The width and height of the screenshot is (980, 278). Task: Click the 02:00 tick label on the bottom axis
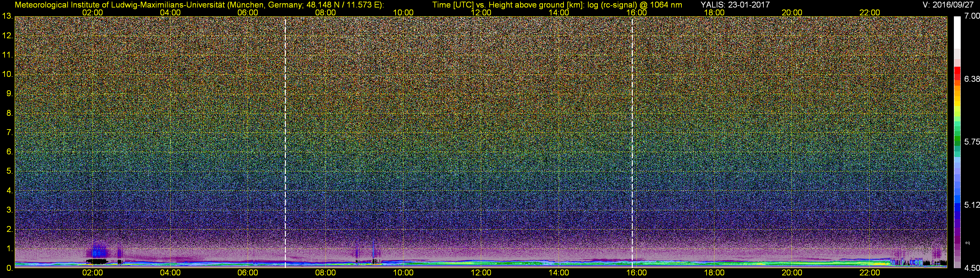coord(92,273)
